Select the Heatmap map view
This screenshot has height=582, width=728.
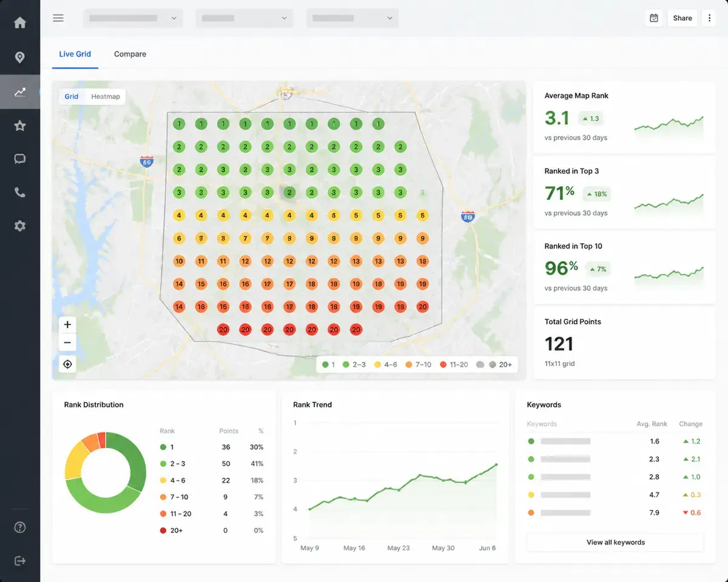pyautogui.click(x=106, y=96)
